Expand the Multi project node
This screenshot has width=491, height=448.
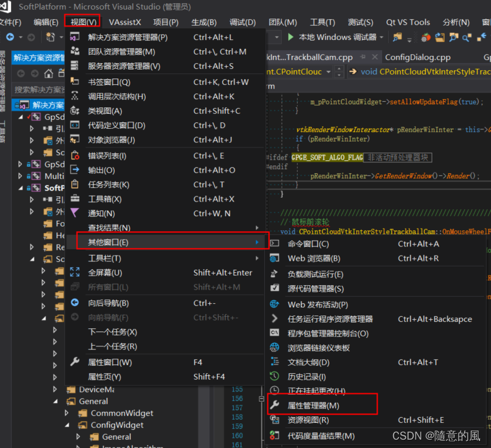tap(20, 176)
